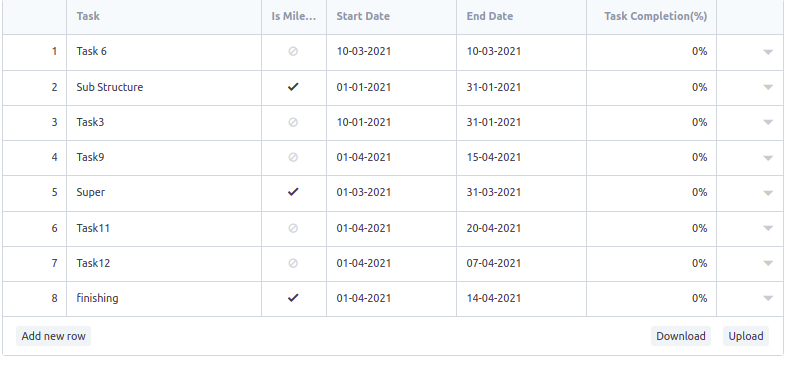Select the Task11 name cell
The width and height of the screenshot is (799, 370).
164,229
